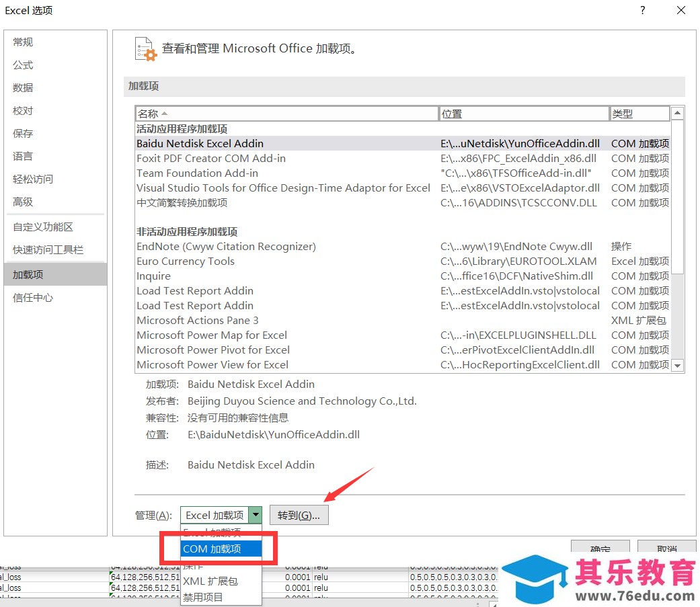This screenshot has width=700, height=607.
Task: Select Microsoft Power Pivot for Excel row
Action: click(x=403, y=350)
